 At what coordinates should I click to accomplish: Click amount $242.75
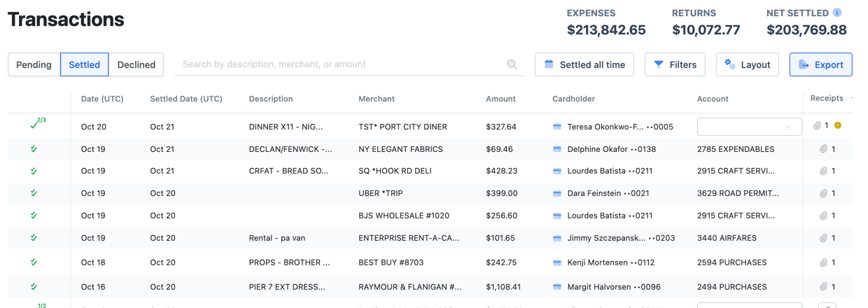point(501,262)
